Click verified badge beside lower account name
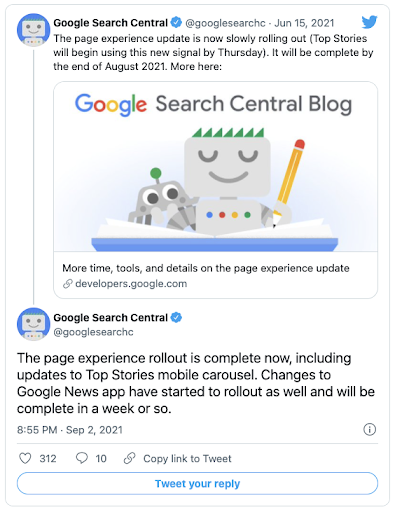Screen dimensions: 395x512 point(176,318)
